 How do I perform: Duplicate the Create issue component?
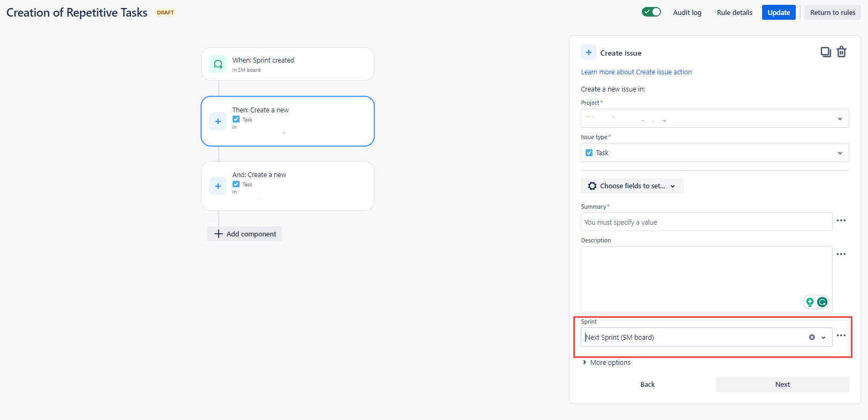click(x=826, y=52)
